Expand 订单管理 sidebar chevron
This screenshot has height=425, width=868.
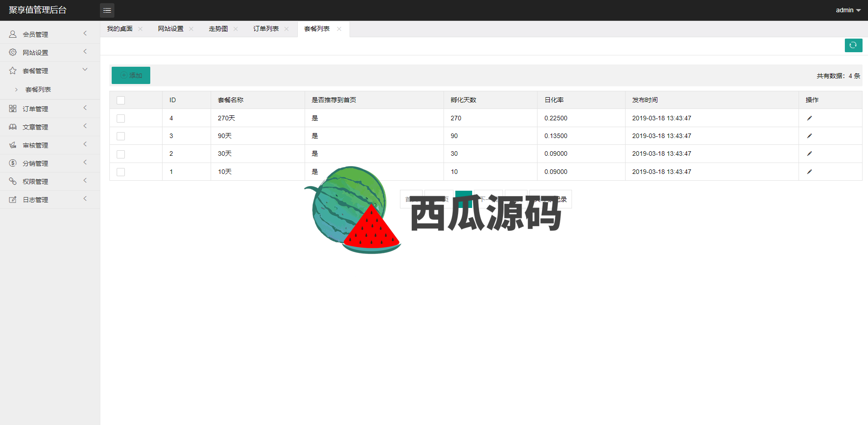(85, 108)
